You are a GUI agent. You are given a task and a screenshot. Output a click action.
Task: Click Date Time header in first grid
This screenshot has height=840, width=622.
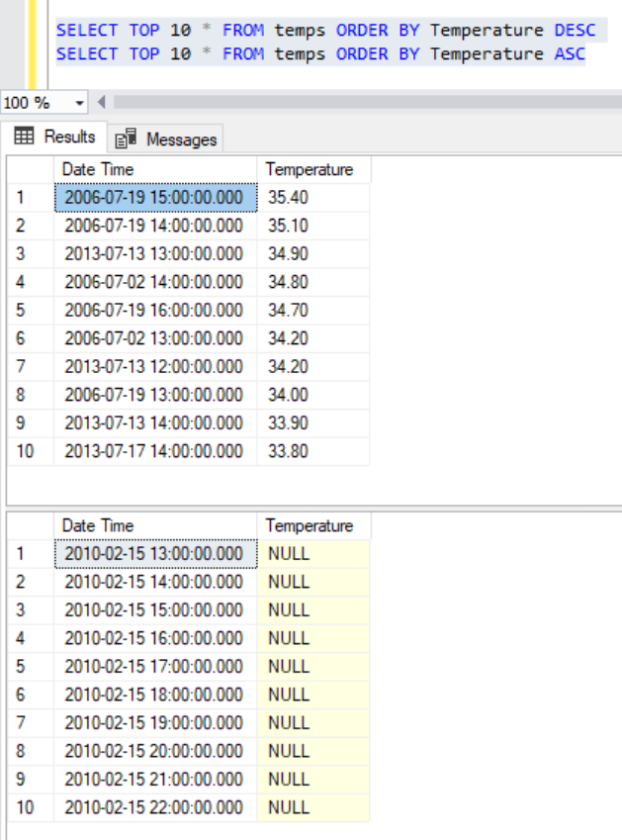pyautogui.click(x=155, y=170)
